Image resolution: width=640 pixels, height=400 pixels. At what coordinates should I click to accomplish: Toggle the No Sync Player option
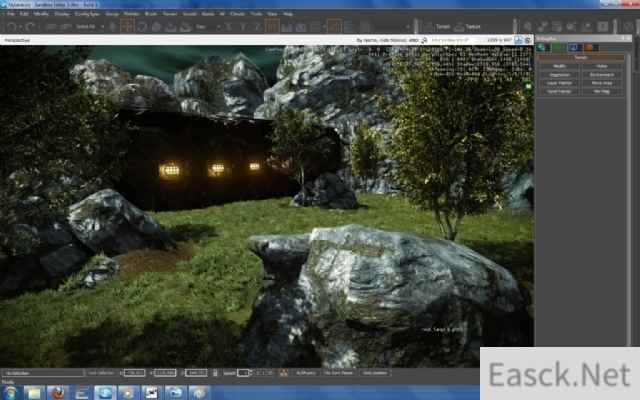(339, 373)
